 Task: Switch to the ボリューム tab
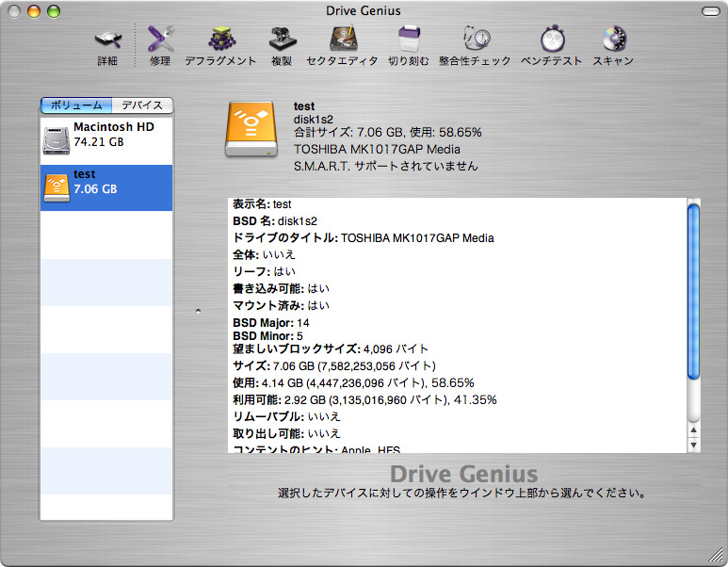[x=76, y=105]
